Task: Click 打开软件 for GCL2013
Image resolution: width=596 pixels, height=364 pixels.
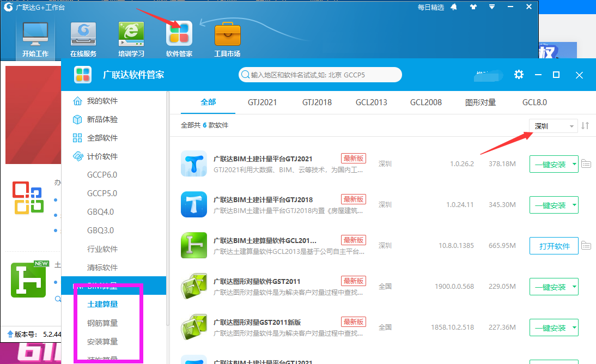Action: (554, 246)
